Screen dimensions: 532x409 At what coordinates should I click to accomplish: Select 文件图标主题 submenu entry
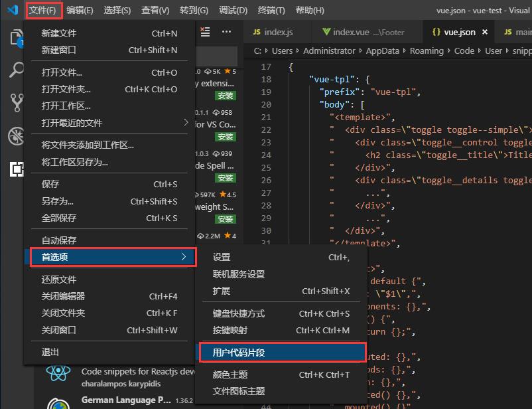tap(281, 391)
